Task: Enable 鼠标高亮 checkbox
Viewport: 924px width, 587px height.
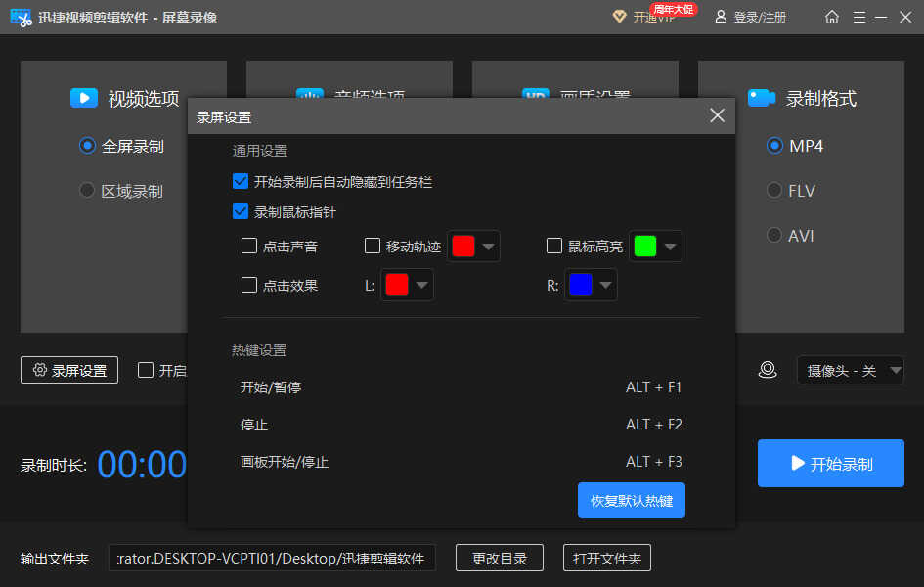Action: pyautogui.click(x=554, y=246)
